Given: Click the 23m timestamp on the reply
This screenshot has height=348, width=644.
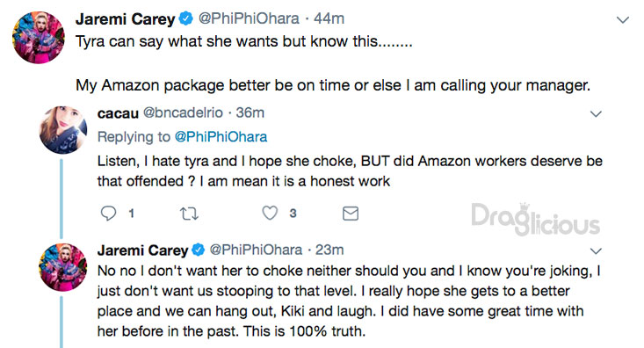Looking at the screenshot, I should 329,250.
